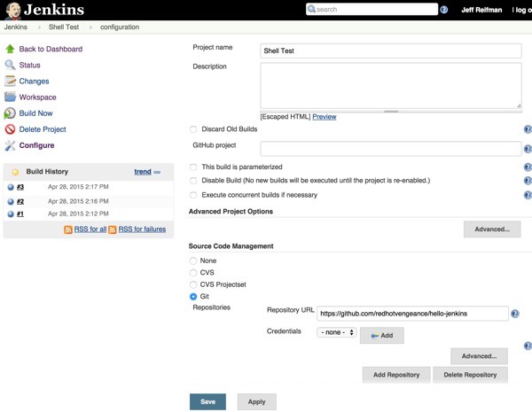Screen dimensions: 532x412
Task: Click the Status magnifier icon
Action: tap(10, 65)
